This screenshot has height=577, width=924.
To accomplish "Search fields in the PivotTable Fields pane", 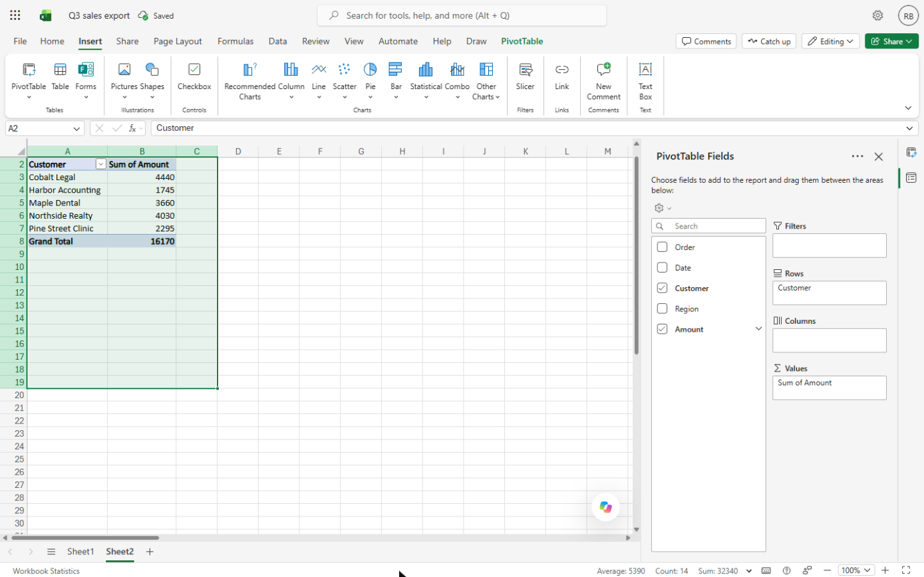I will pyautogui.click(x=708, y=226).
